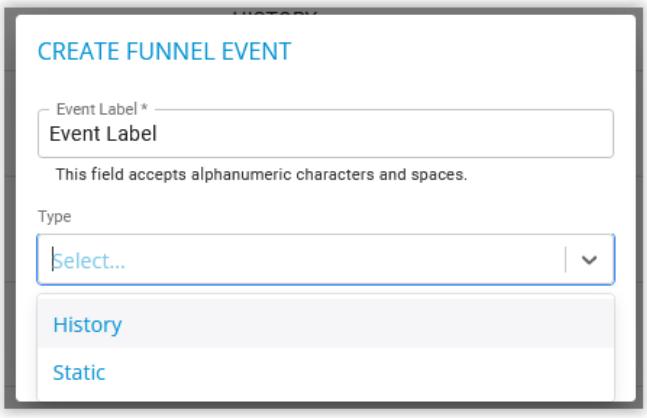Click the Select... placeholder in Type combo box
Viewport: 647px width, 418px height.
89,261
